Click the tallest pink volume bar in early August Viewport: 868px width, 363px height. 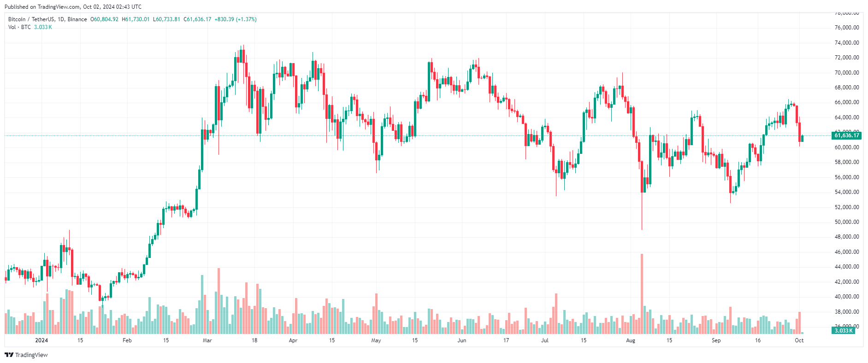point(642,293)
